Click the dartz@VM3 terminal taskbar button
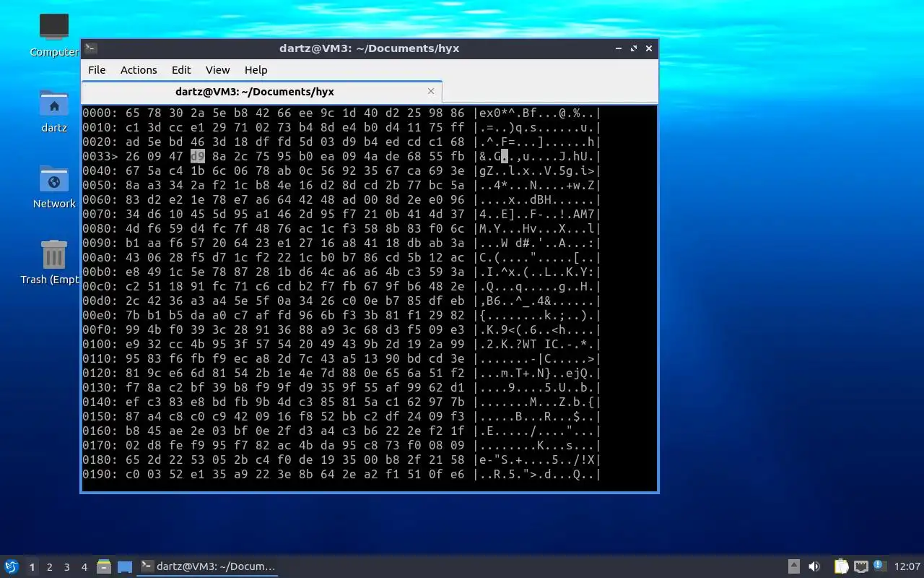Viewport: 924px width, 578px height. (208, 566)
